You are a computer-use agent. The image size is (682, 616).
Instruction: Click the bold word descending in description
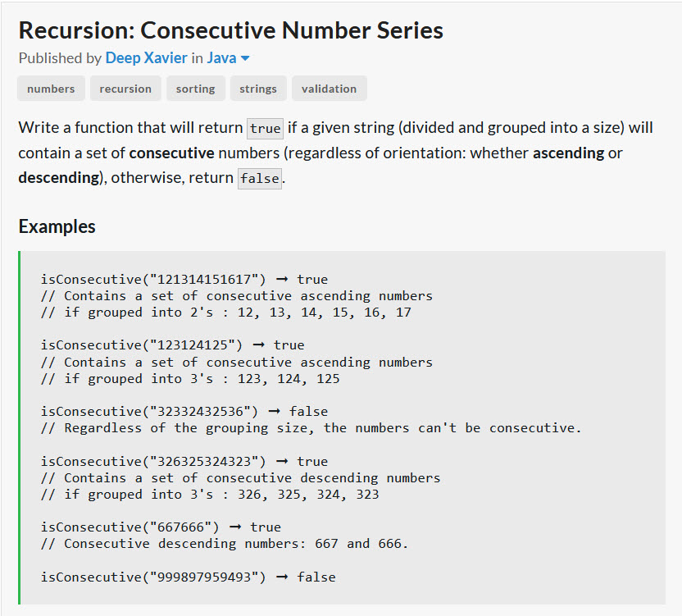click(57, 177)
